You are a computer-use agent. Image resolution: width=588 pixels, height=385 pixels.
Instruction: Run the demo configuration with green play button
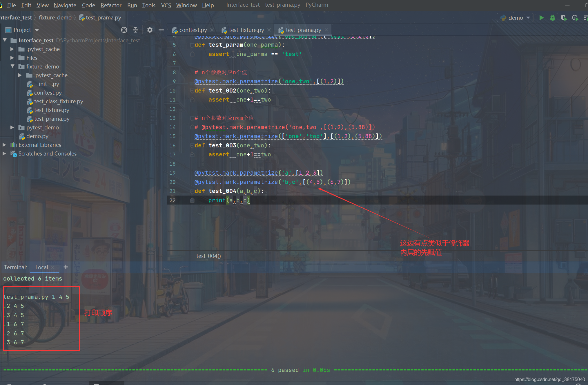point(541,18)
